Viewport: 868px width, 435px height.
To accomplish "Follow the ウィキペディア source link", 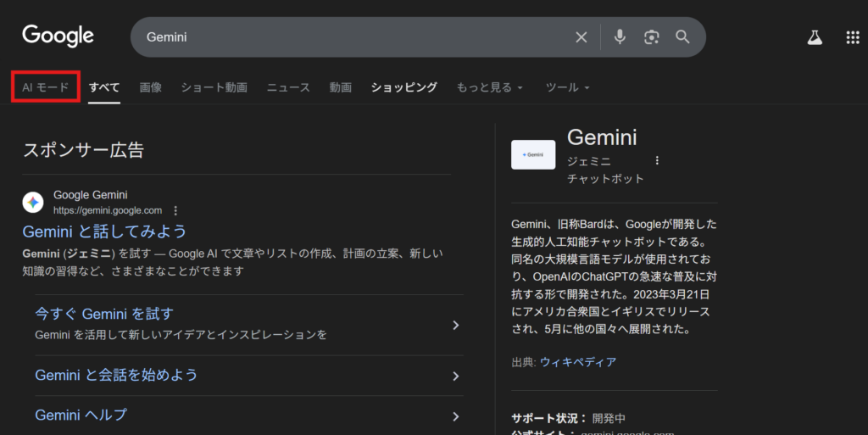I will point(577,362).
